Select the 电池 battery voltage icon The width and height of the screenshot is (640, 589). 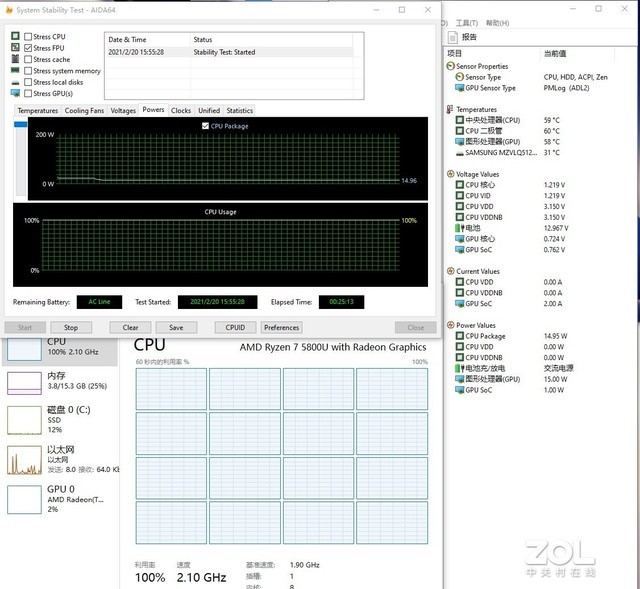(460, 228)
